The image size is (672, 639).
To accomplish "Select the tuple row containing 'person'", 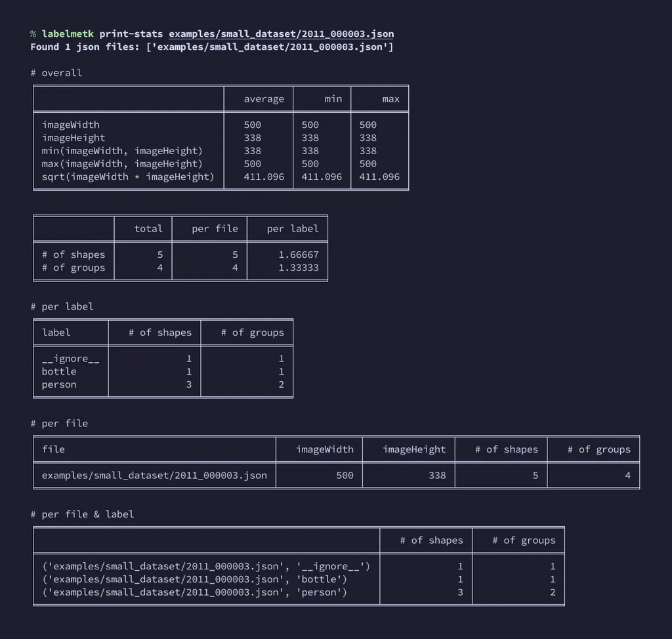I will coord(194,592).
